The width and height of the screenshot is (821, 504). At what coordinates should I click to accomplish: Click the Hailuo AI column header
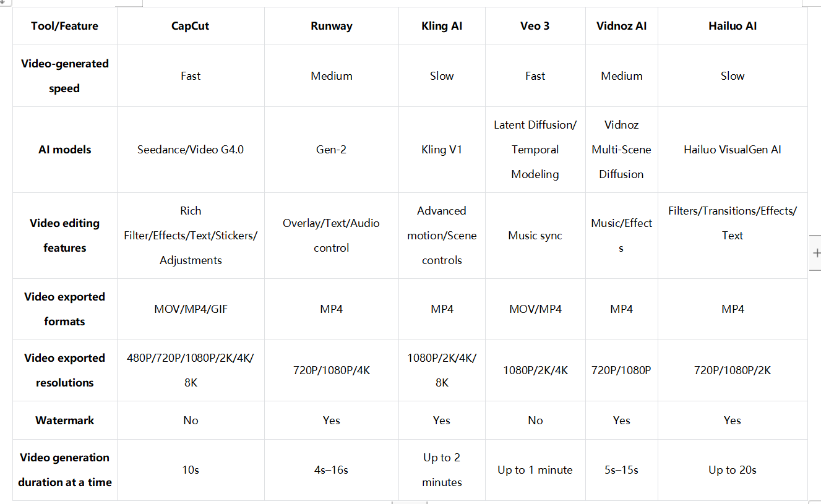coord(733,26)
